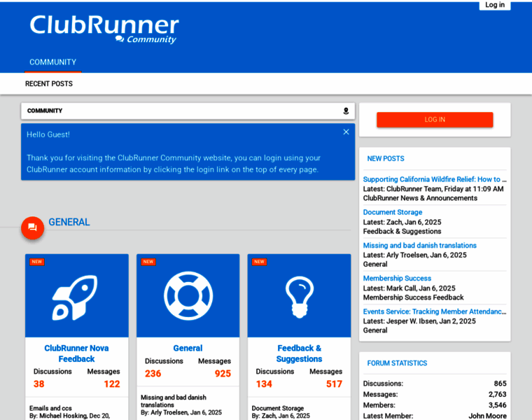Click the orange chat bubble icon beside GENERAL
This screenshot has width=532, height=420.
(x=33, y=227)
